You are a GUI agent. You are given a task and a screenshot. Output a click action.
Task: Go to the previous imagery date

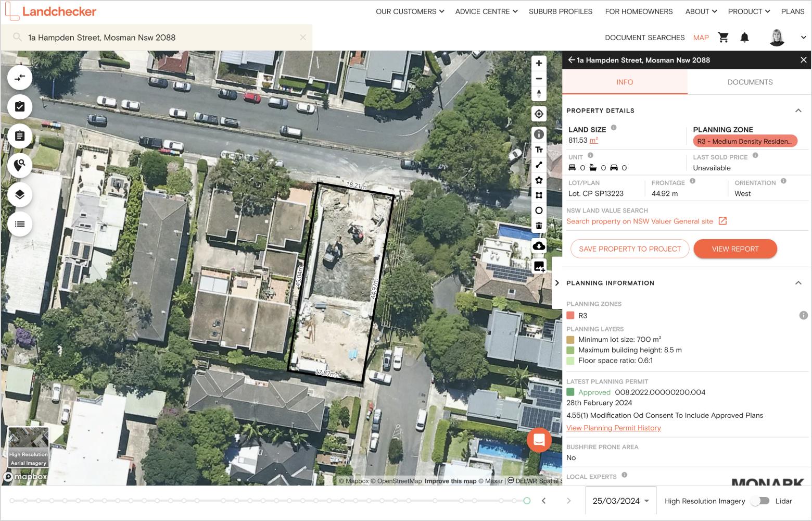(x=543, y=501)
